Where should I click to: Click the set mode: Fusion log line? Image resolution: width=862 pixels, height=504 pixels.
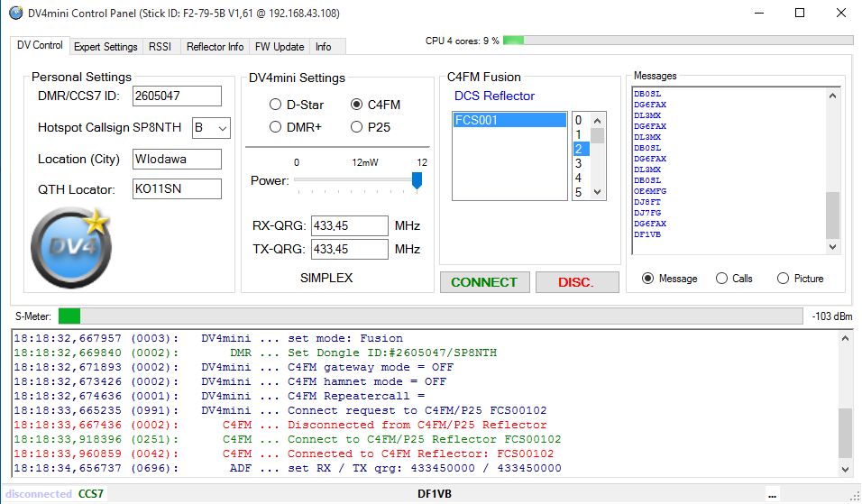coord(208,338)
